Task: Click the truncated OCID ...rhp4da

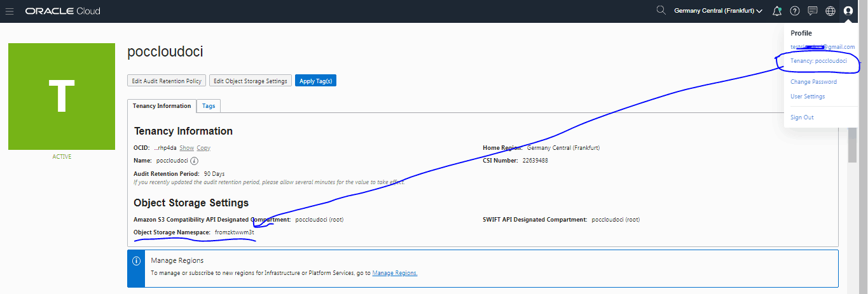Action: coord(165,148)
